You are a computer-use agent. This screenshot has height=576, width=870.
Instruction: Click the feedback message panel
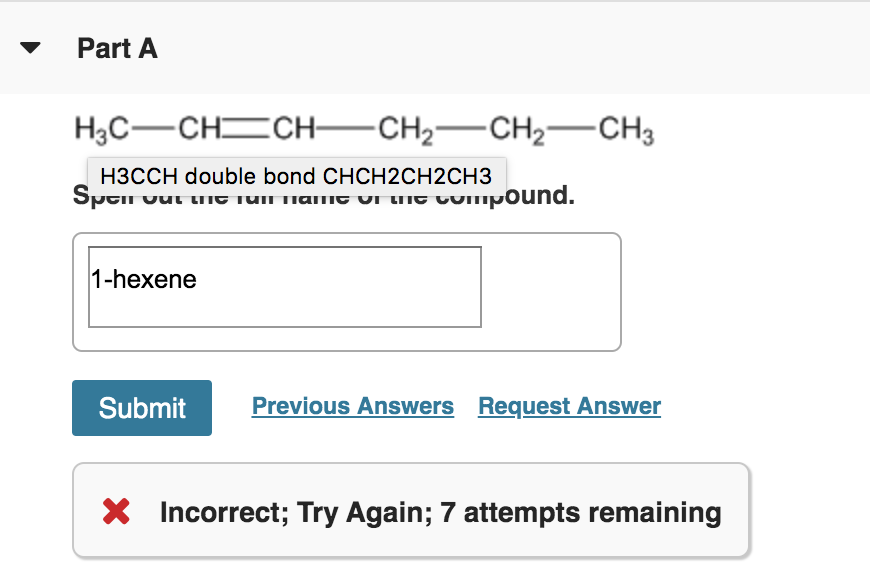click(412, 511)
